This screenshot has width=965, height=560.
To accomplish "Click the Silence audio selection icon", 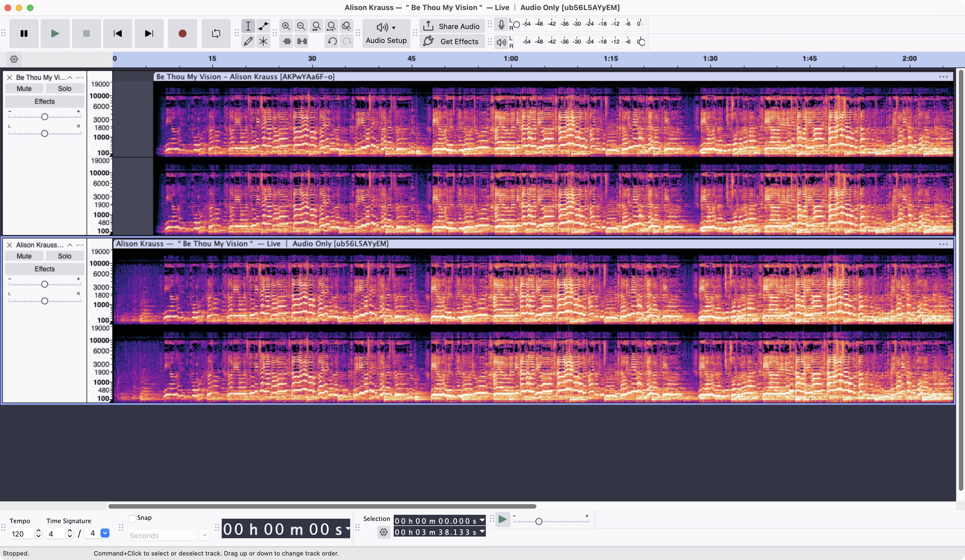I will pyautogui.click(x=302, y=41).
